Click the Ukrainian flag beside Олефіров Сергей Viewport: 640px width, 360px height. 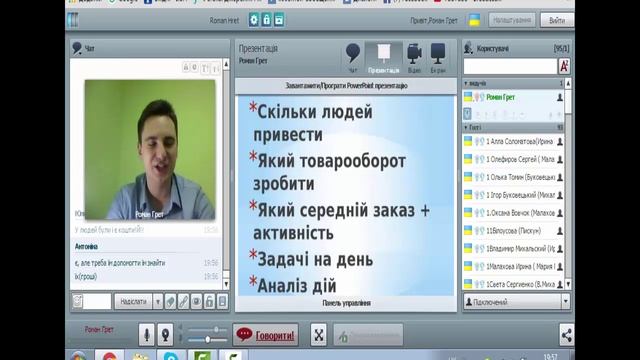pyautogui.click(x=468, y=159)
